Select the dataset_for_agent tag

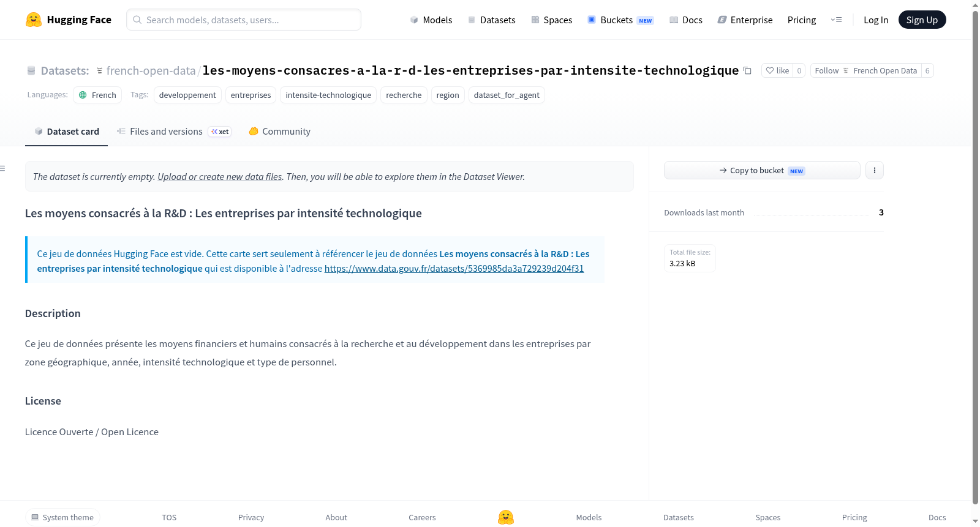point(507,95)
